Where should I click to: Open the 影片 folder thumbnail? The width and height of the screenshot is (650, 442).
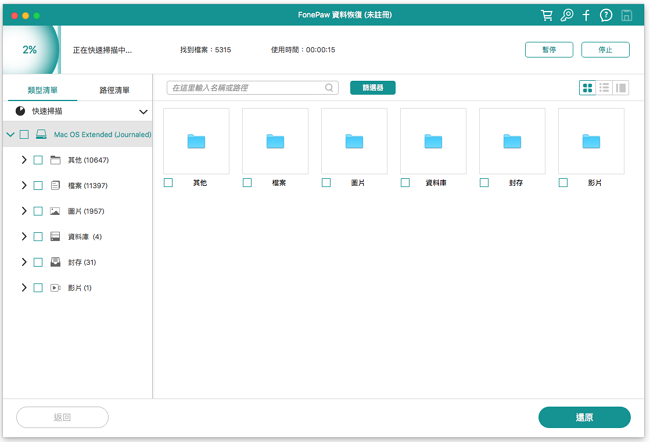pyautogui.click(x=591, y=141)
